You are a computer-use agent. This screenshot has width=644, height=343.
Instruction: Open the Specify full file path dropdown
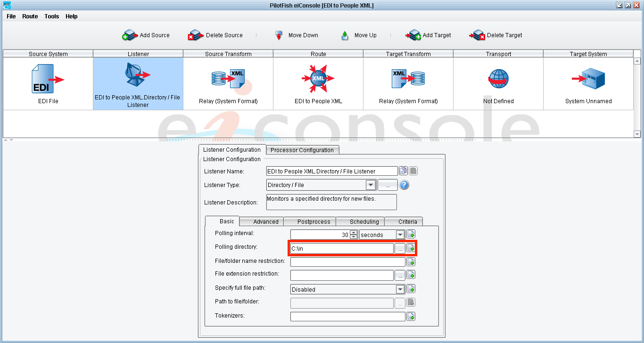(x=400, y=289)
